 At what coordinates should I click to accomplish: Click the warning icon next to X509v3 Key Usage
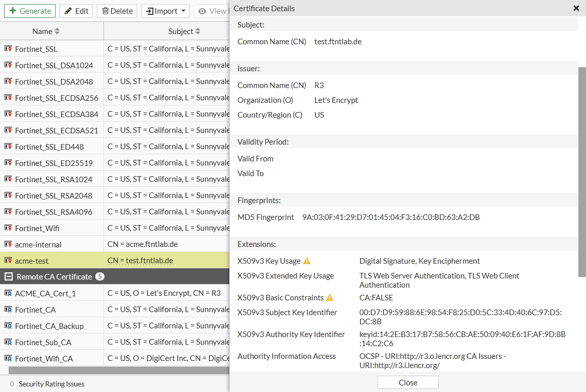point(306,261)
